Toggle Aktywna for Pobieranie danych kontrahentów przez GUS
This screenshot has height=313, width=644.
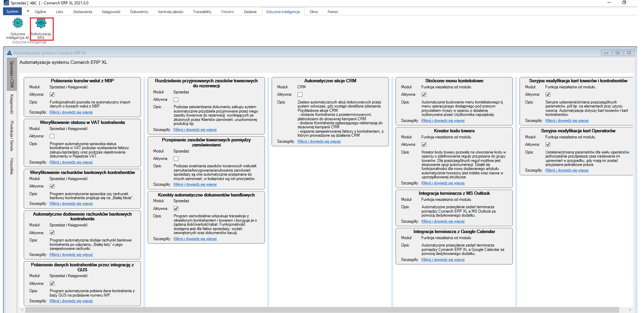52,283
